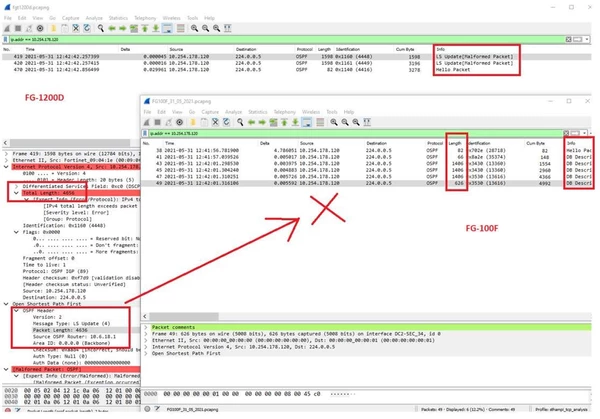This screenshot has width=600, height=419.
Task: Go forward arrow in FG100F window toolbar
Action: (262, 122)
